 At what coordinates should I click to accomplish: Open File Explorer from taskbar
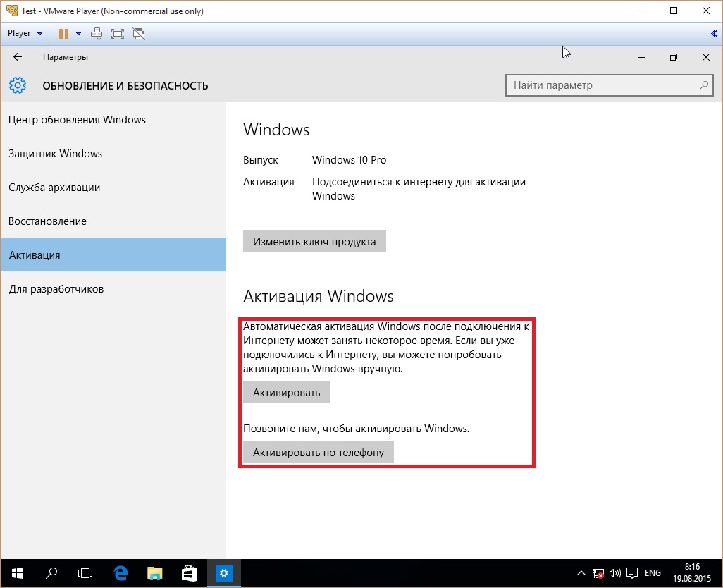tap(155, 573)
